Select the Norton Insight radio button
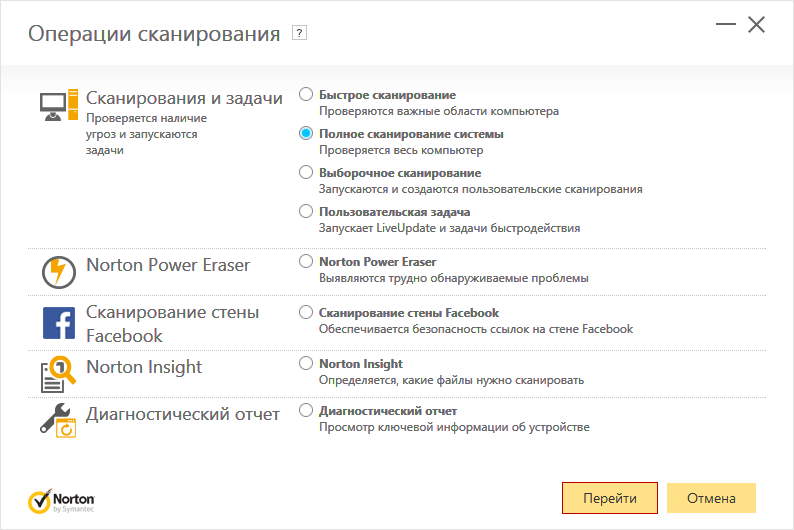Screen dimensions: 794x530 [x=306, y=363]
